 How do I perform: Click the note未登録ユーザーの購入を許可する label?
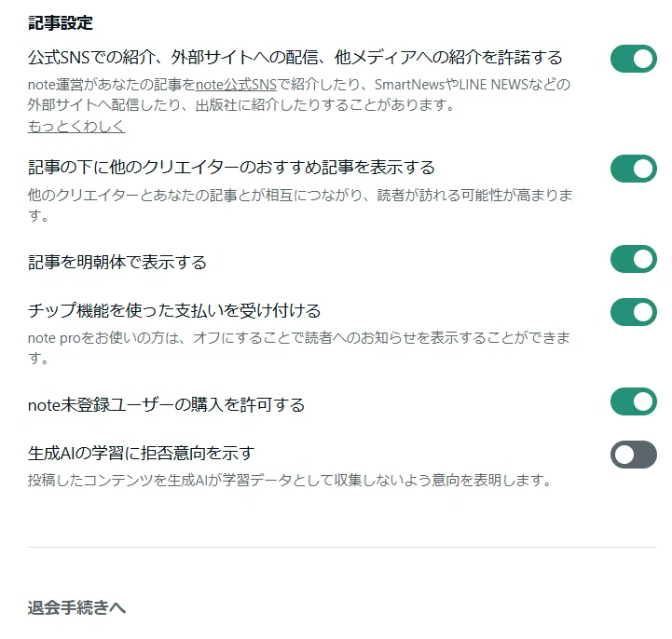166,404
